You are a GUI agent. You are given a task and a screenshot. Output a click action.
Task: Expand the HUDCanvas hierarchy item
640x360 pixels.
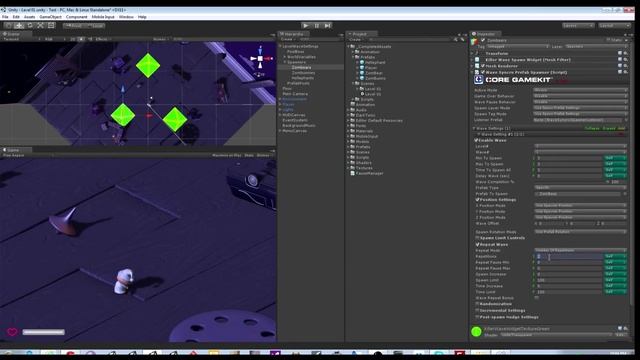(280, 115)
